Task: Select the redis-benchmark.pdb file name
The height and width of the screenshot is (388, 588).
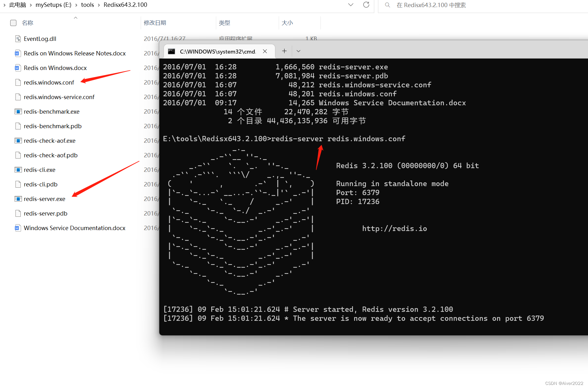Action: point(53,126)
